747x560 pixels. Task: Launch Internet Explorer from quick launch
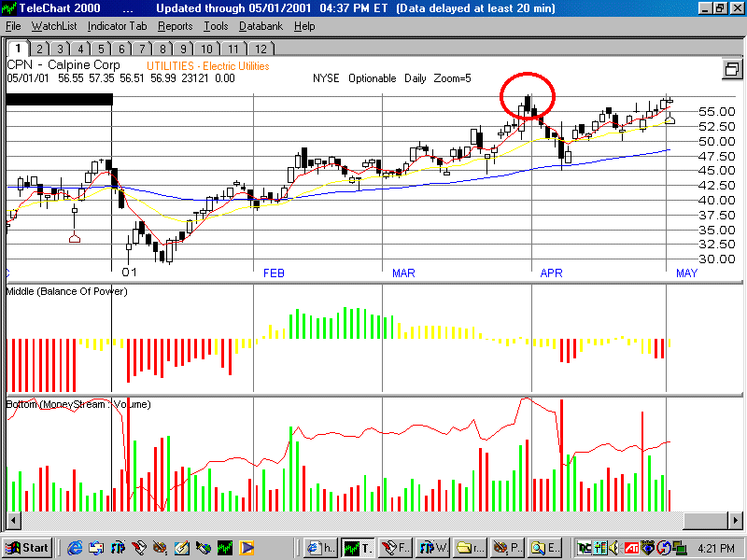point(75,548)
